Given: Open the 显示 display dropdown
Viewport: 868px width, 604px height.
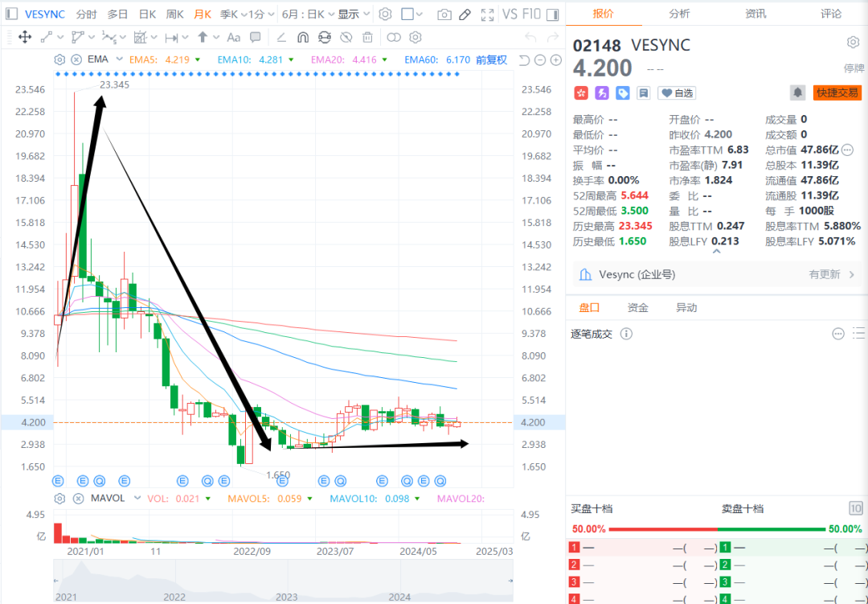Looking at the screenshot, I should click(354, 14).
